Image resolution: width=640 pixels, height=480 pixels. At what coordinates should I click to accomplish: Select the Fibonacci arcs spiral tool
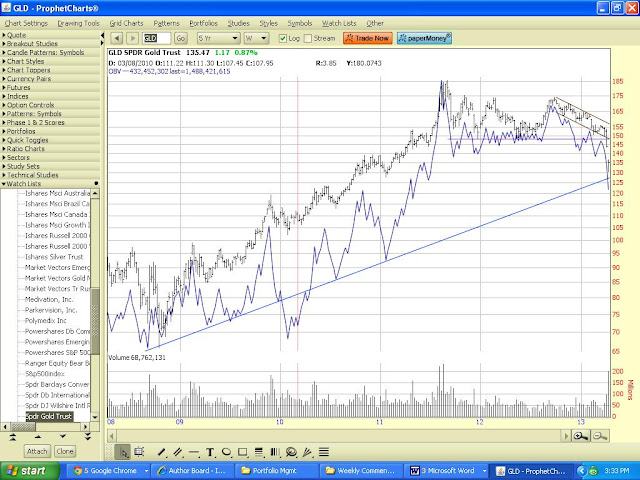(x=291, y=452)
